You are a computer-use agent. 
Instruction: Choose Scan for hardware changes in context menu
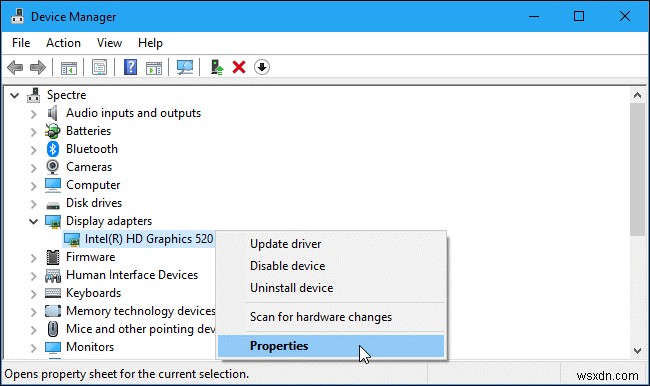pos(331,317)
